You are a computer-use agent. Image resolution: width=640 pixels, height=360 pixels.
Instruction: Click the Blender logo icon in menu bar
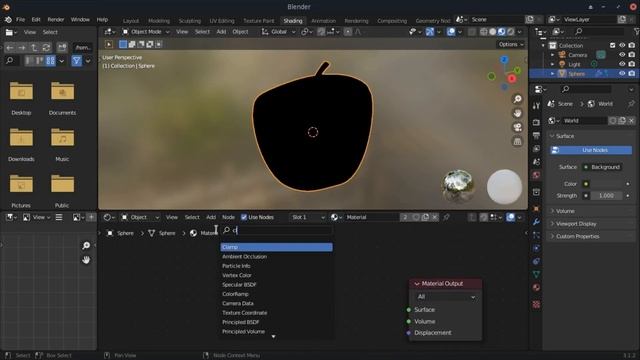(8, 20)
